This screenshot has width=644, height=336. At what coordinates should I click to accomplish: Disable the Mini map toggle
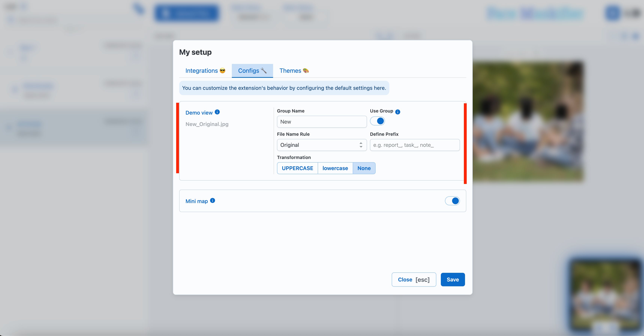pos(452,201)
